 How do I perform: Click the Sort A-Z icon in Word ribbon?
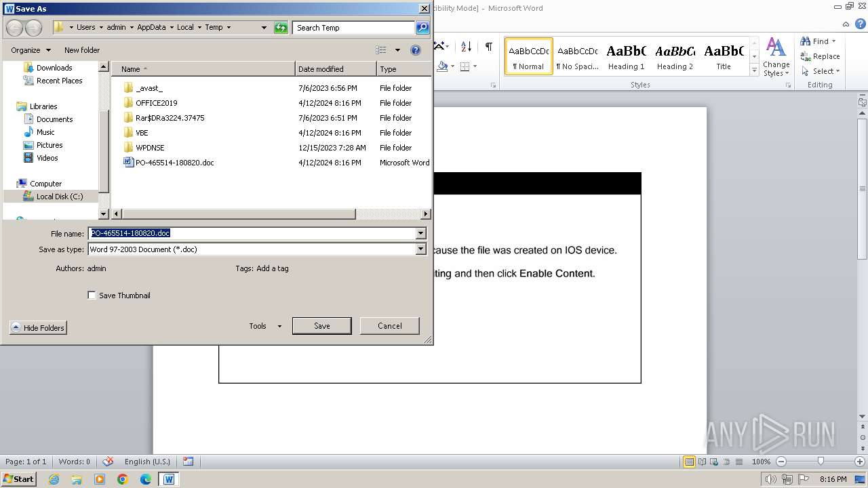(466, 47)
